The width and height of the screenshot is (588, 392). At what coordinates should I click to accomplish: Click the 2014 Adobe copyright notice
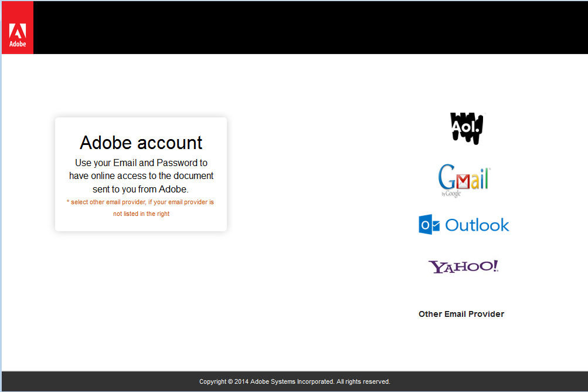[295, 381]
